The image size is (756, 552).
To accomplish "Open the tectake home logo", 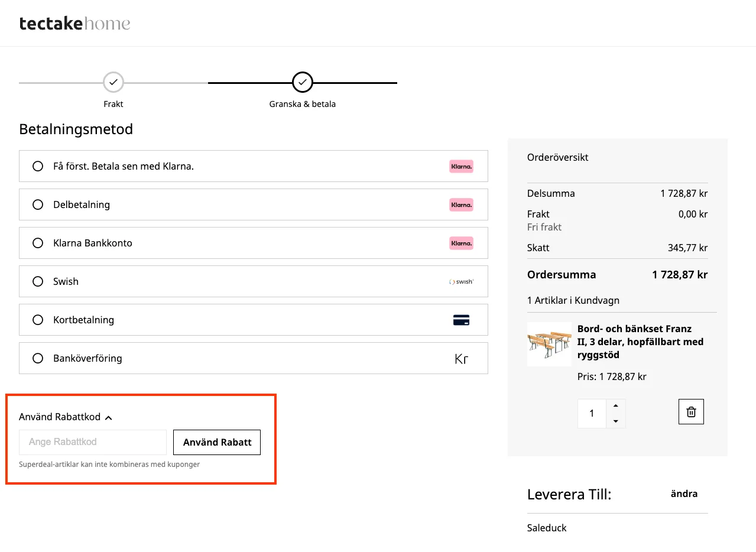I will (74, 24).
